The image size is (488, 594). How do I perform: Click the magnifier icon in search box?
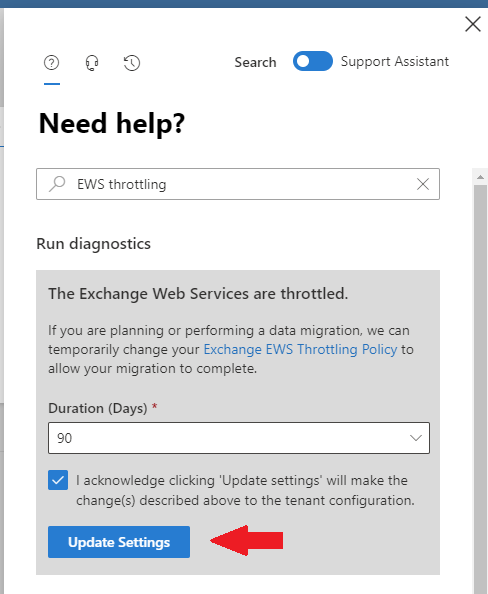[57, 184]
